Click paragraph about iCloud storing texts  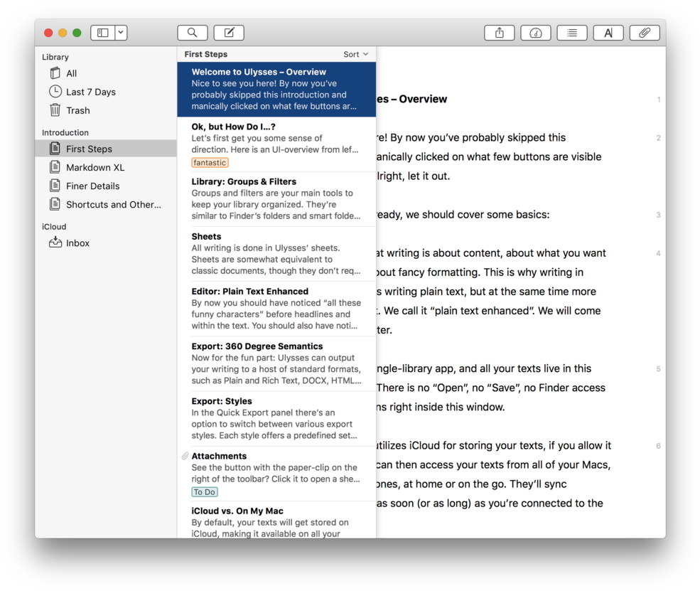[x=493, y=474]
